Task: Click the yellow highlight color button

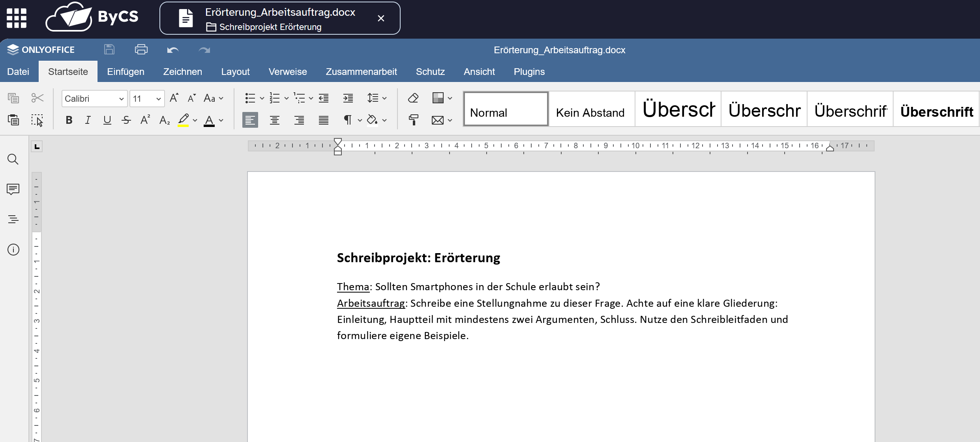Action: (183, 120)
